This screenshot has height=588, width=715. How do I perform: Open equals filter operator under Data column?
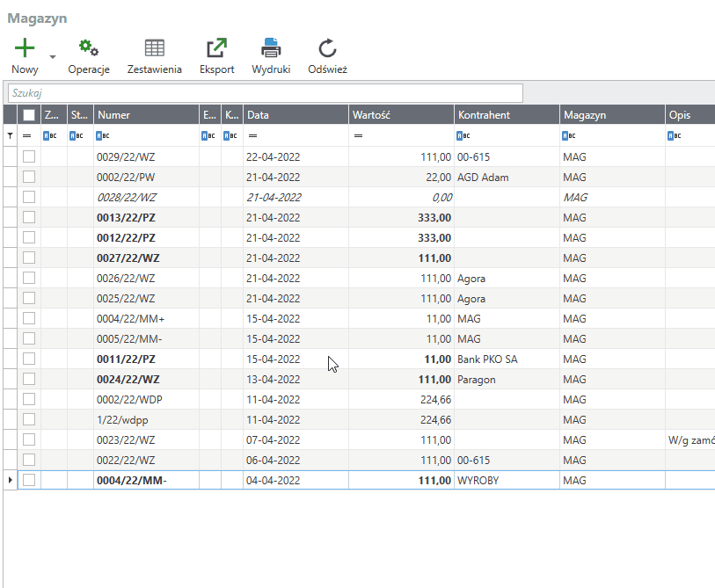[x=252, y=136]
